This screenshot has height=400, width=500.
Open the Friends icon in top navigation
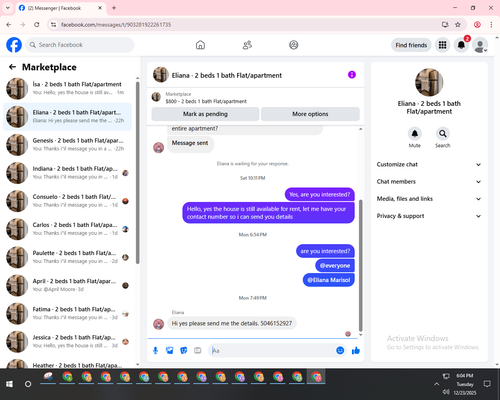tap(247, 45)
